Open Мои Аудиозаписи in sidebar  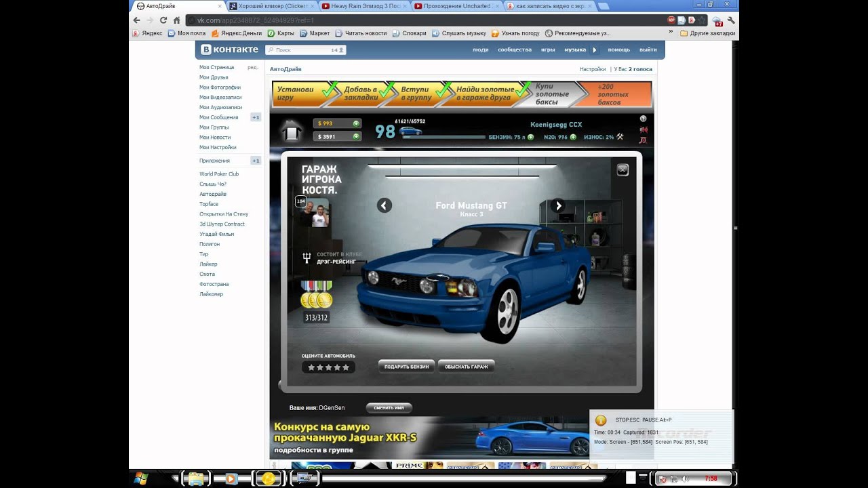click(220, 107)
